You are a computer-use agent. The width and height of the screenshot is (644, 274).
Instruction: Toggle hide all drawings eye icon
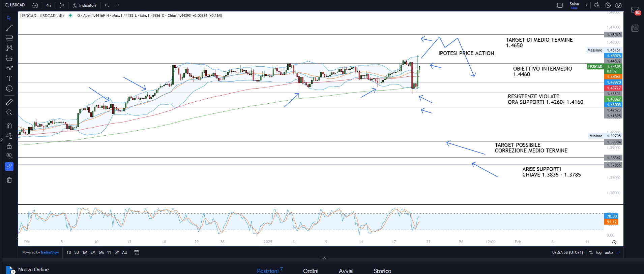9,156
